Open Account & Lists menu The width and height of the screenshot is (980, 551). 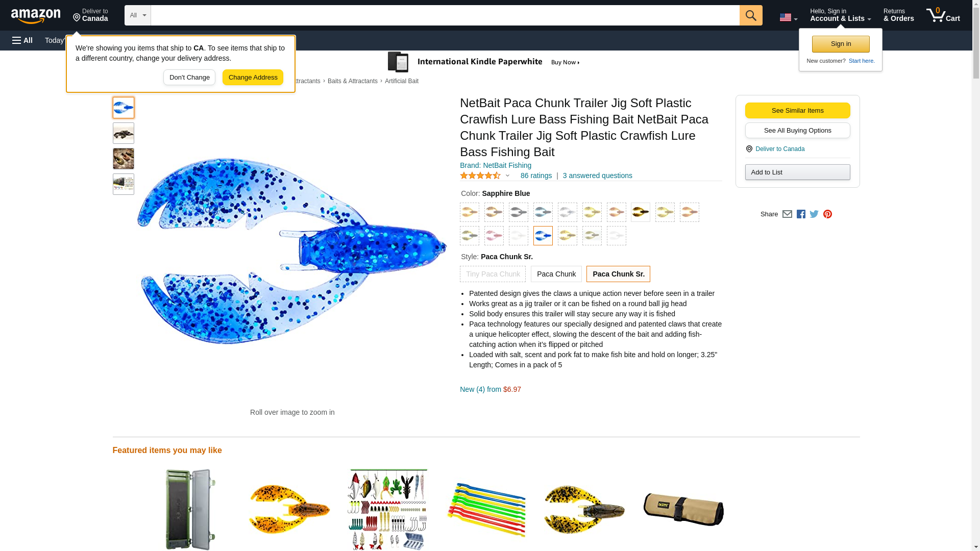[x=840, y=15]
